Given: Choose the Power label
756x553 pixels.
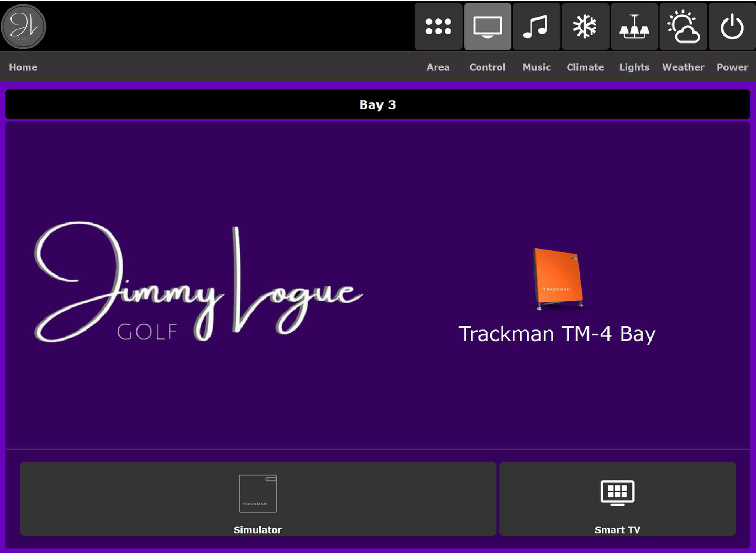Looking at the screenshot, I should click(732, 67).
